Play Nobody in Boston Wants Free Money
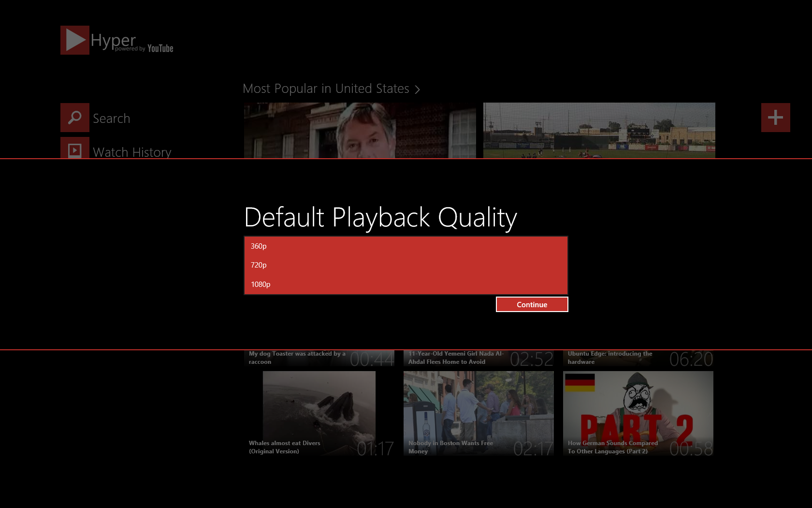This screenshot has width=812, height=508. 478,413
